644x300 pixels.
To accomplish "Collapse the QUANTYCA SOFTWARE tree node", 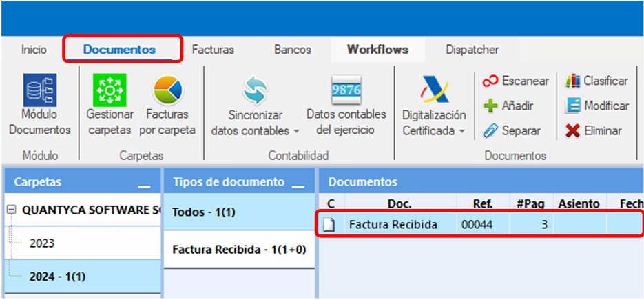I will coord(12,210).
